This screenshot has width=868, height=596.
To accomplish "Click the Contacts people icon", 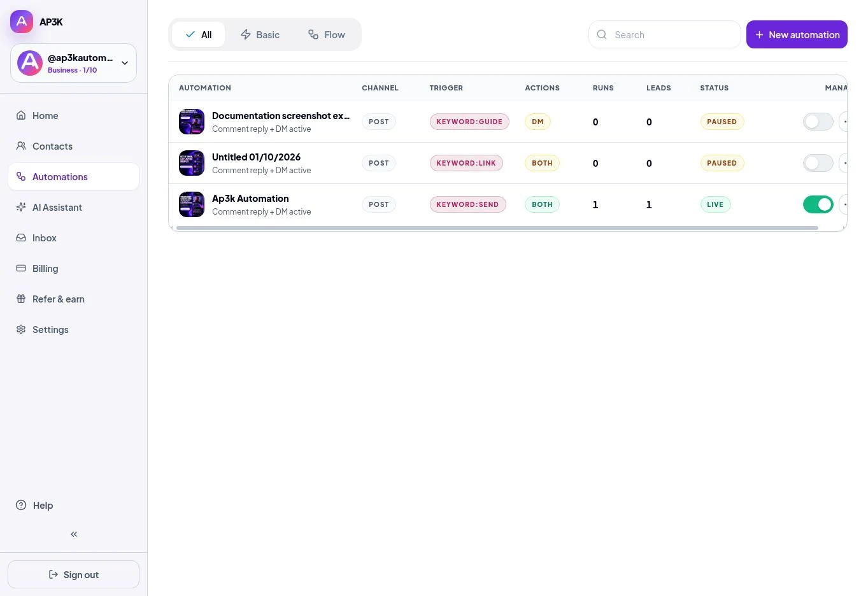I will click(x=21, y=146).
